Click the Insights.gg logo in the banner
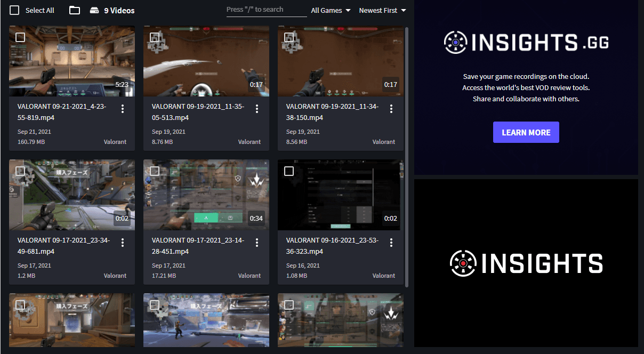 tap(526, 43)
